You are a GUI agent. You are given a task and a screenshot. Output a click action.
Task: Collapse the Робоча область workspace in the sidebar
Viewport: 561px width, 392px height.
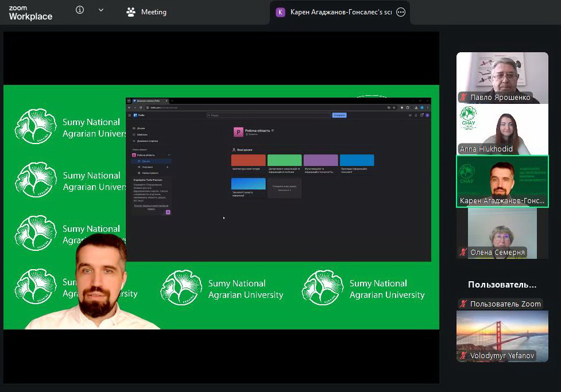(169, 155)
